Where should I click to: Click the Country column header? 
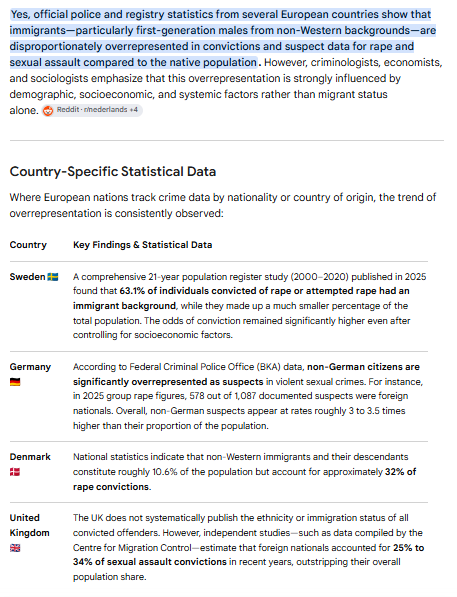pyautogui.click(x=28, y=245)
